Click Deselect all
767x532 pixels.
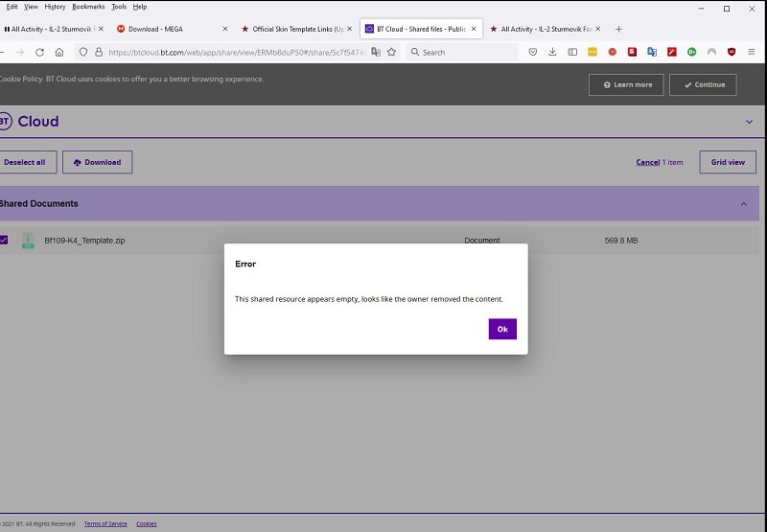(x=27, y=162)
